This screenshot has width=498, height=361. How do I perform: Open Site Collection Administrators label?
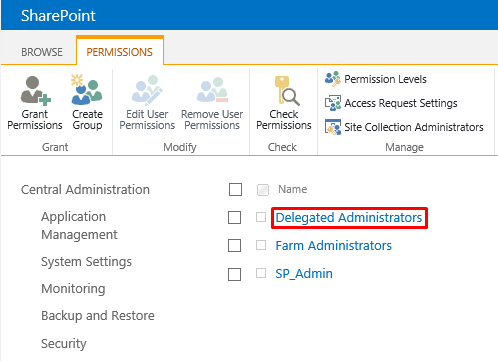414,127
